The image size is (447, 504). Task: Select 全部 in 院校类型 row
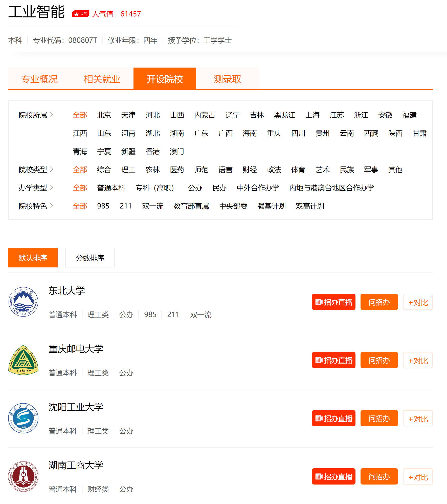[x=80, y=170]
